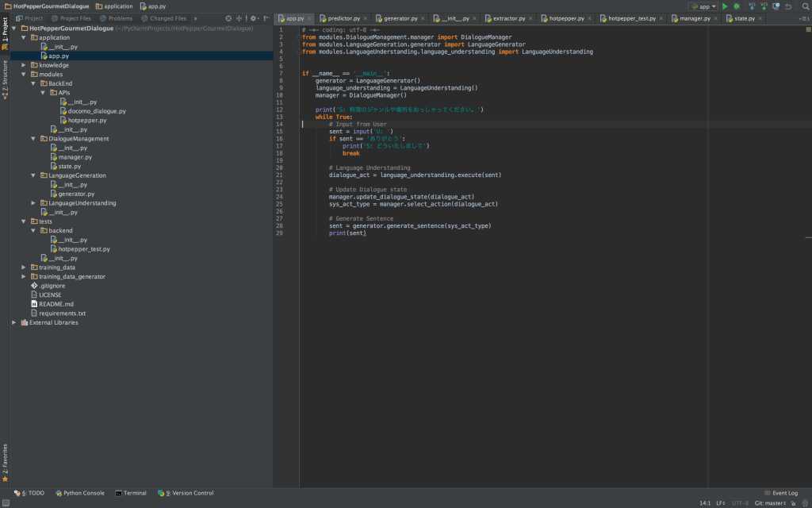
Task: Click the Git: master branch widget
Action: [769, 502]
